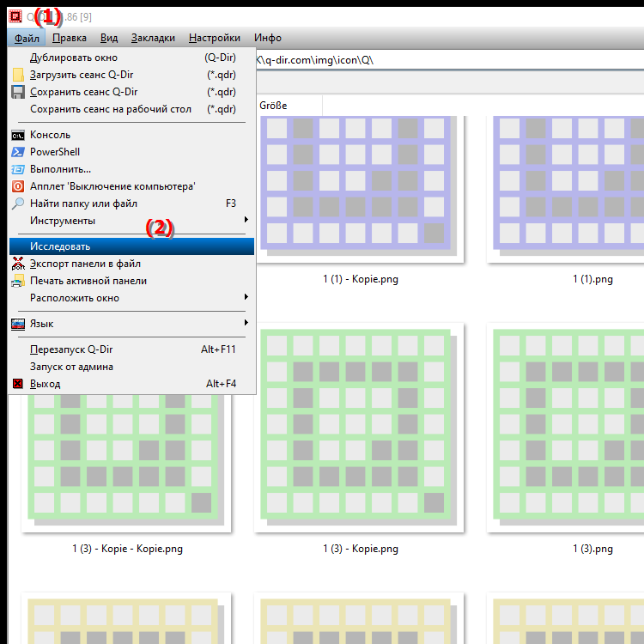Click the file name label 1 (1).png
Viewport: 644px width, 644px height.
click(x=592, y=279)
